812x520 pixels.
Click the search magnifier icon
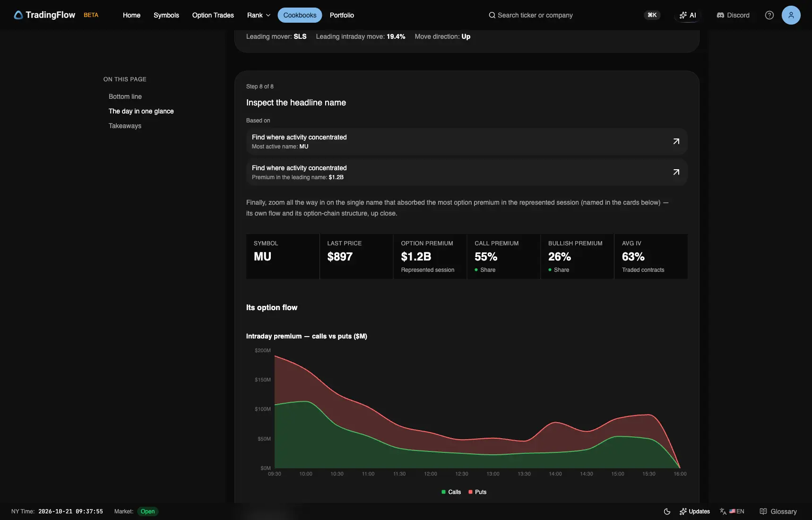pos(492,15)
